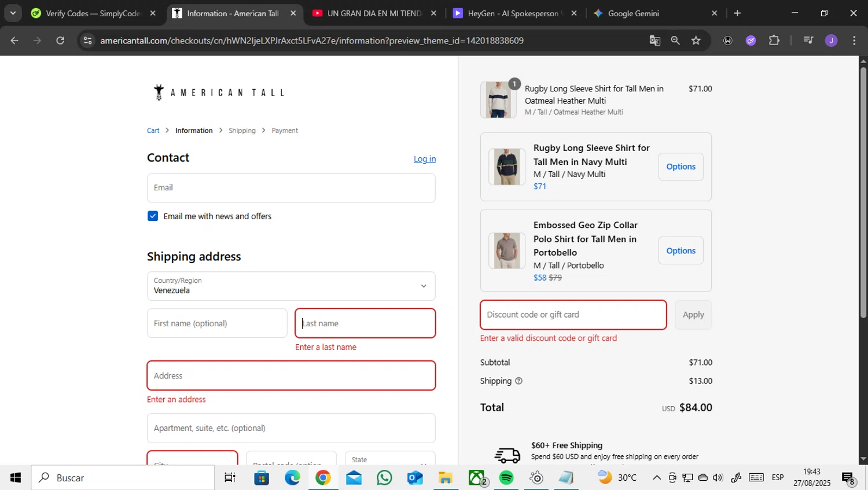
Task: Click the Log in link
Action: click(x=425, y=159)
